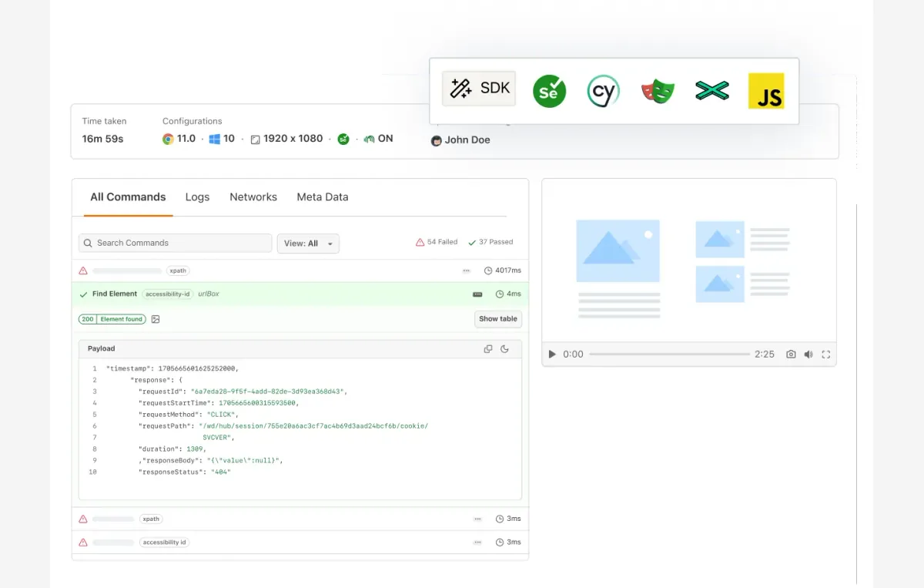Viewport: 924px width, 588px height.
Task: Enter fullscreen on the video player
Action: 826,354
